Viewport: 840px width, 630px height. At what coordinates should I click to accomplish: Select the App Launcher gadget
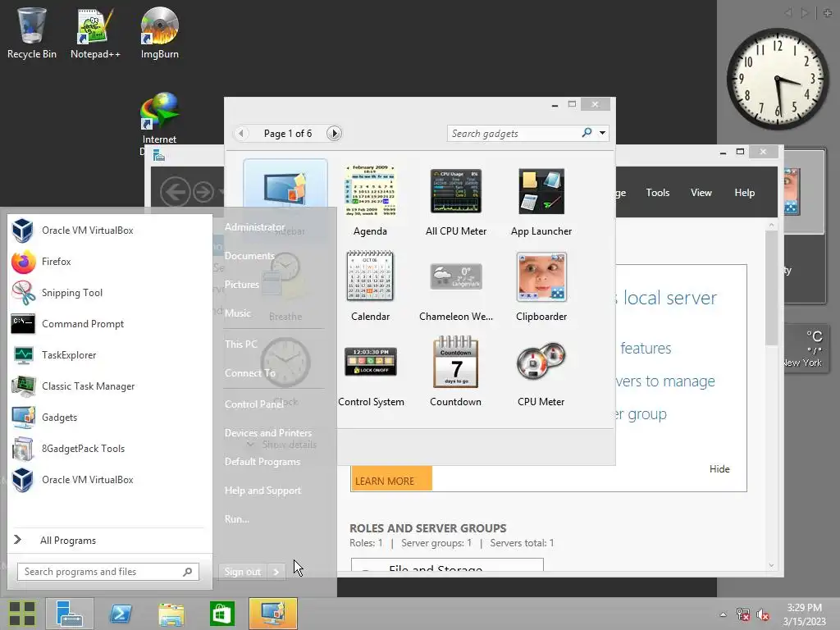click(541, 201)
